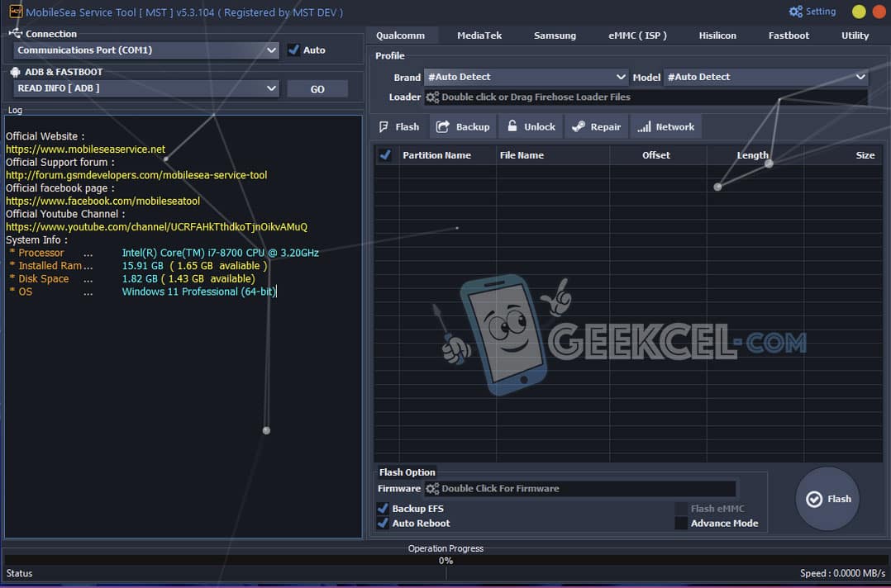
Task: Click the Unlock tab padlock icon
Action: coord(512,126)
